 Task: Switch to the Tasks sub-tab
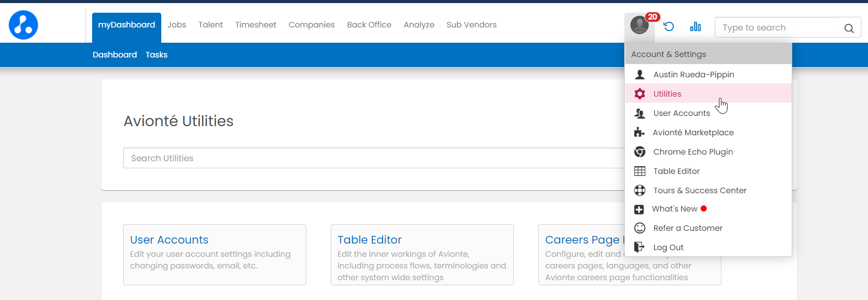click(156, 55)
